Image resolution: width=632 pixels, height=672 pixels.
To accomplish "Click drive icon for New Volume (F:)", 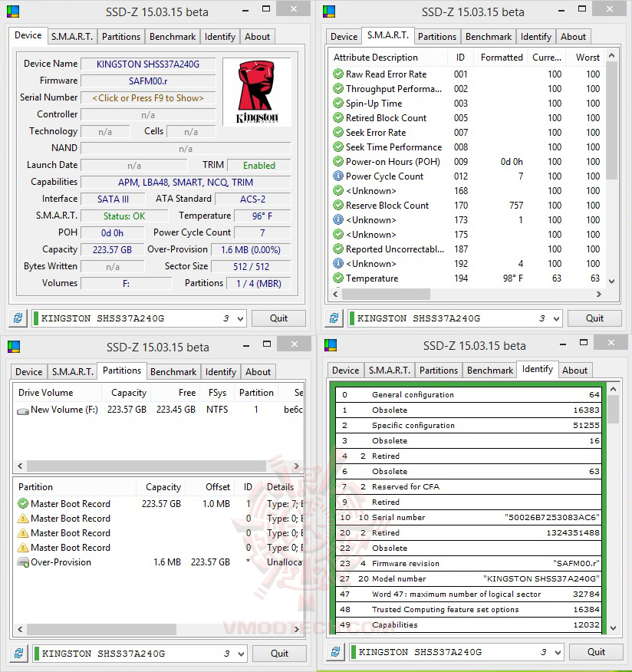I will pyautogui.click(x=23, y=410).
